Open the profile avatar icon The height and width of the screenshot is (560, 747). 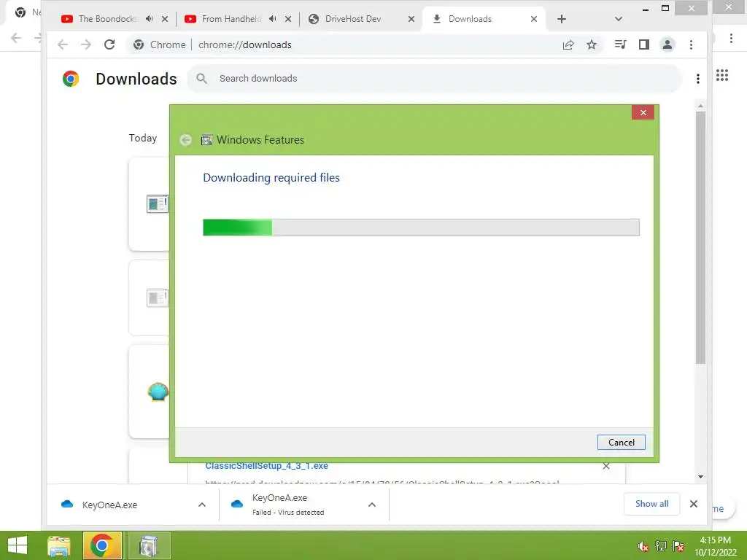(x=667, y=44)
